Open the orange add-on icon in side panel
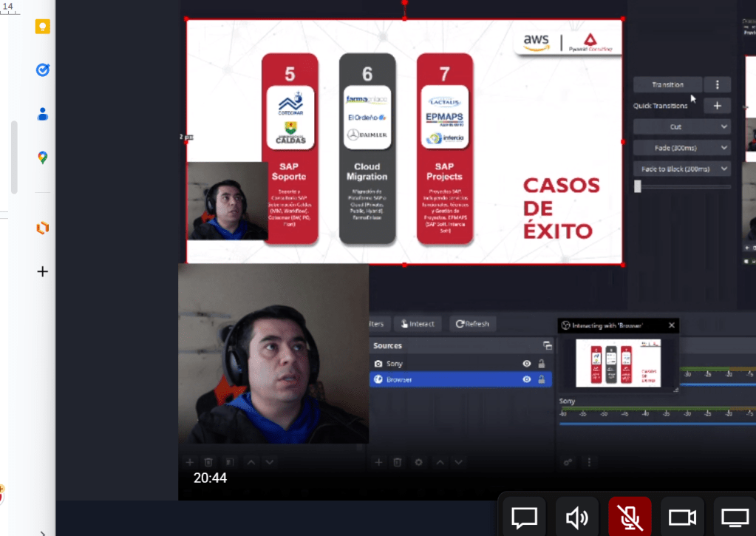 tap(42, 227)
